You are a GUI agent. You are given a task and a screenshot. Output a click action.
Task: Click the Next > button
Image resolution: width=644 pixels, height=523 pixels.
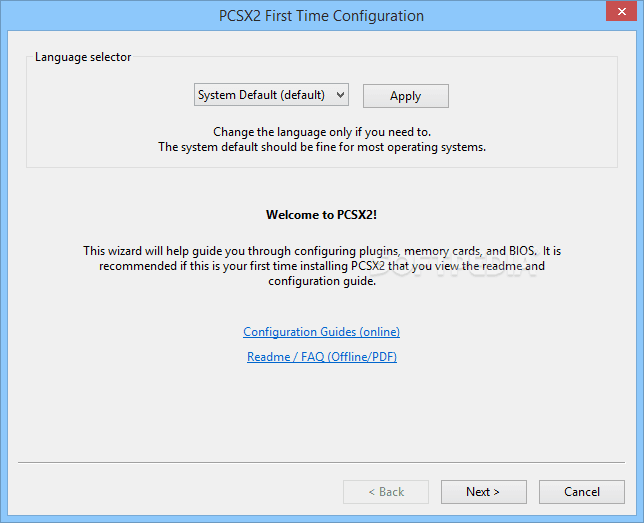pos(483,492)
